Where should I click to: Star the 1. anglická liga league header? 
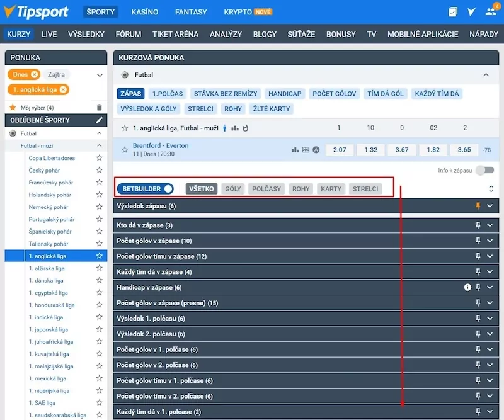125,128
